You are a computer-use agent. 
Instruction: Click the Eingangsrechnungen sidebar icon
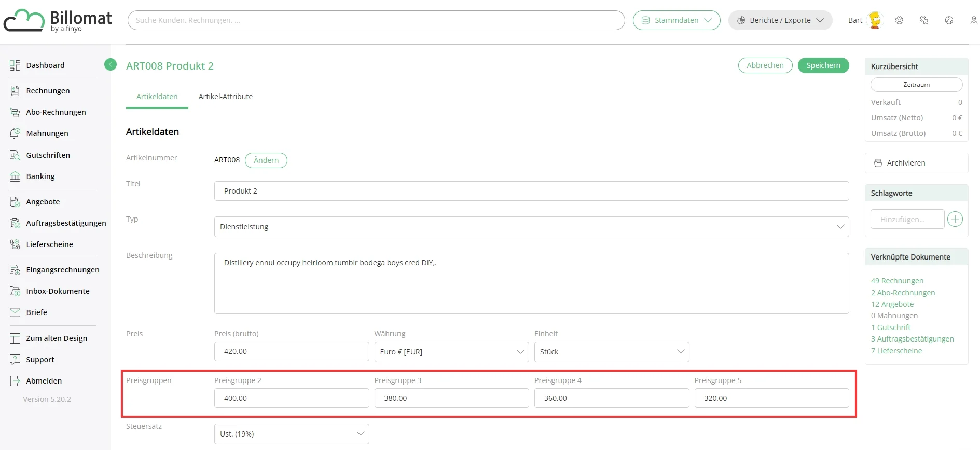click(x=15, y=270)
